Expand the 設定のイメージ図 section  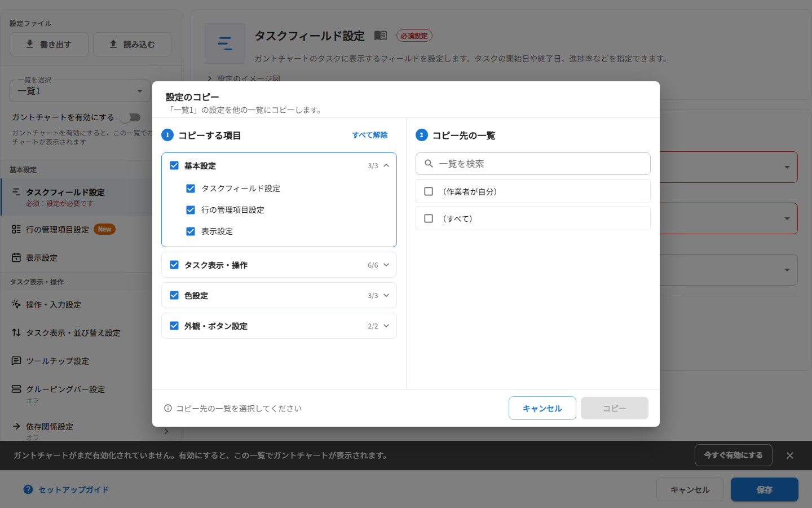244,78
